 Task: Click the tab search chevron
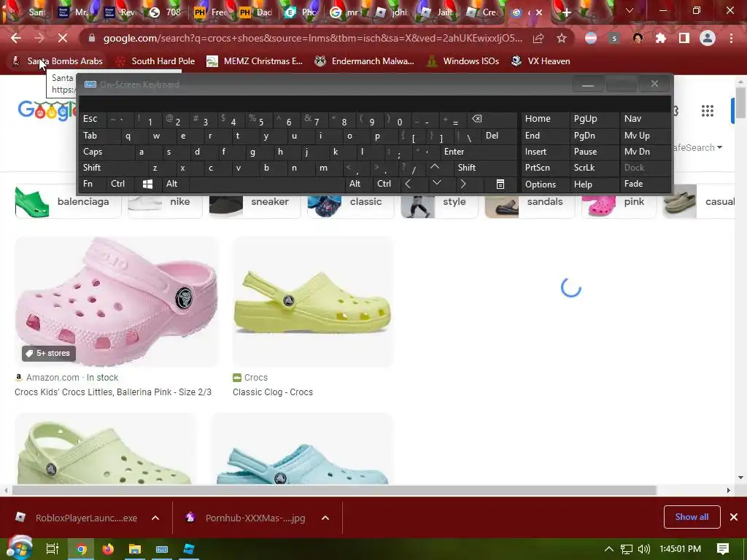[630, 10]
